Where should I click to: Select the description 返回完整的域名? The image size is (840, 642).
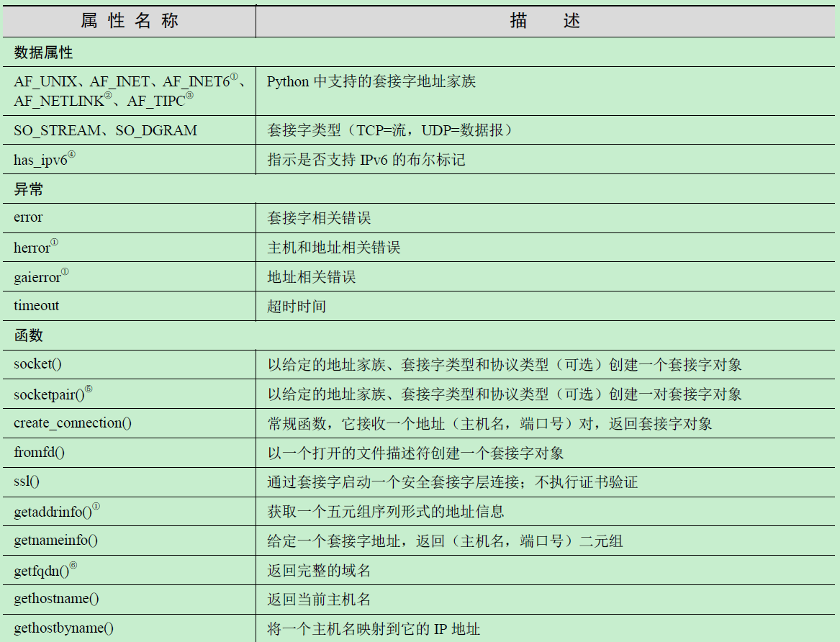coord(319,570)
